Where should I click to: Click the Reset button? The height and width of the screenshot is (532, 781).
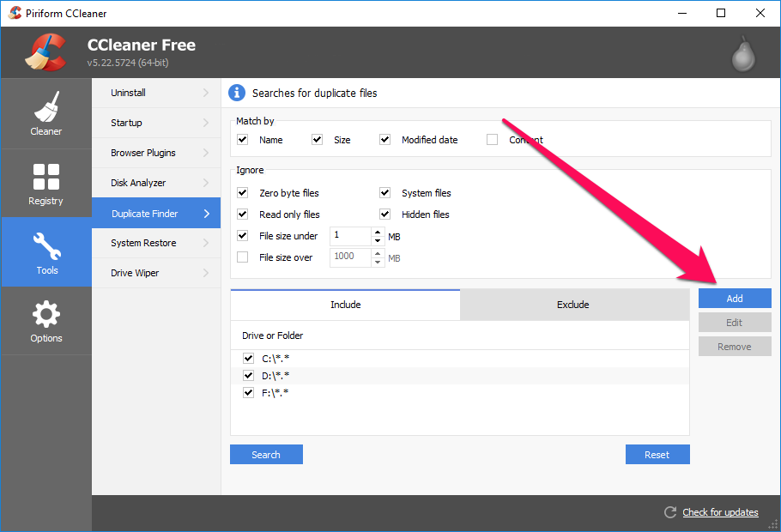pos(657,454)
